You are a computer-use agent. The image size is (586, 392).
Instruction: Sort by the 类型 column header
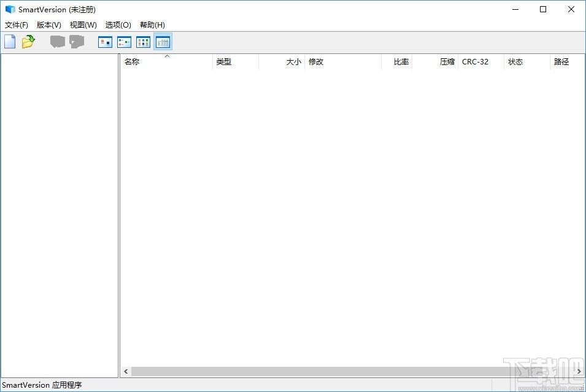click(x=236, y=62)
